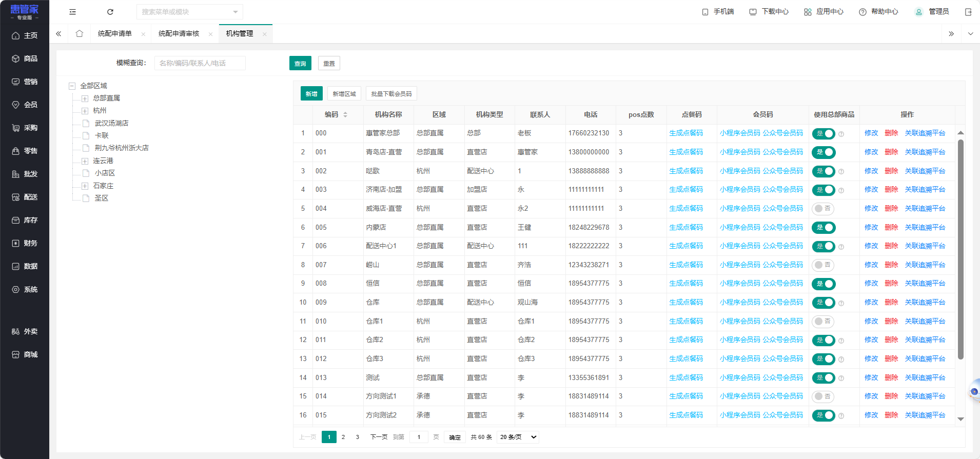Open 财务 module in the sidebar

(25, 243)
